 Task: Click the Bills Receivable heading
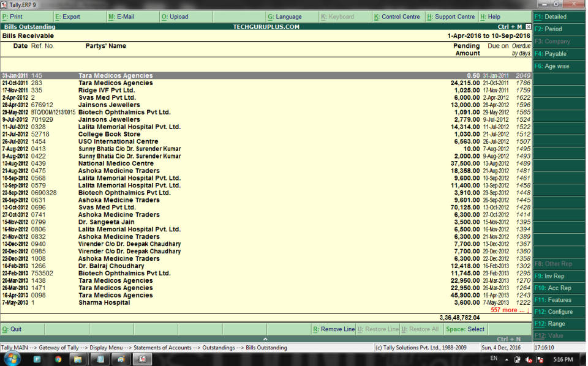(x=28, y=36)
